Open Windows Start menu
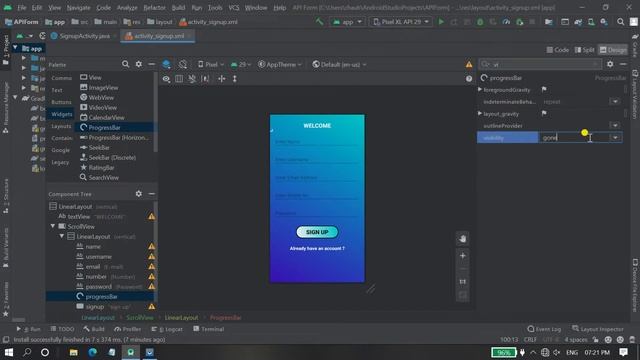Image resolution: width=640 pixels, height=360 pixels. (9, 352)
